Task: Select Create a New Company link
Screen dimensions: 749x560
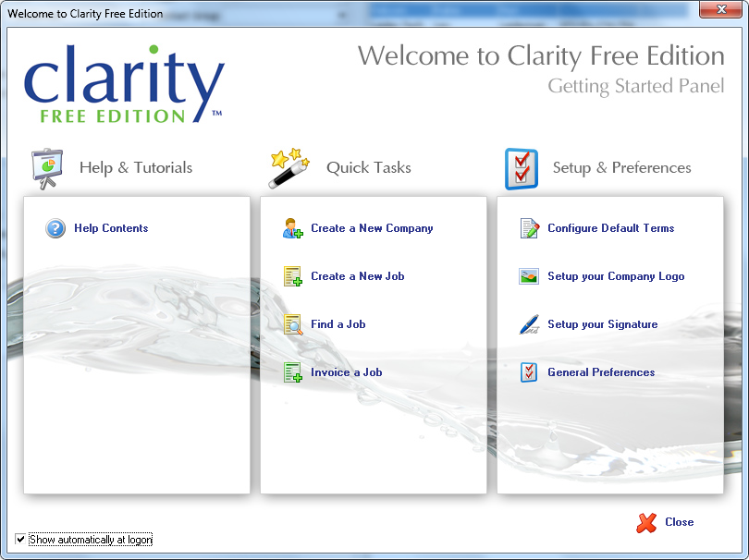Action: [x=372, y=228]
